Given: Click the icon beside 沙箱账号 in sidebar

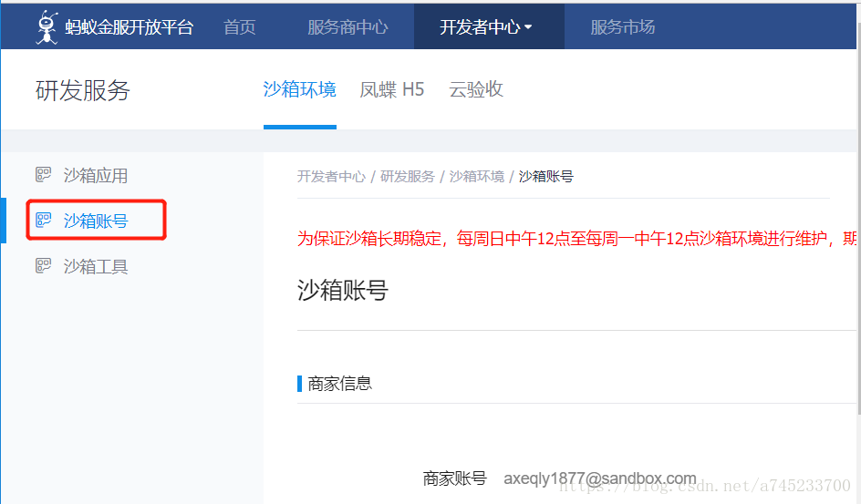Looking at the screenshot, I should 44,220.
